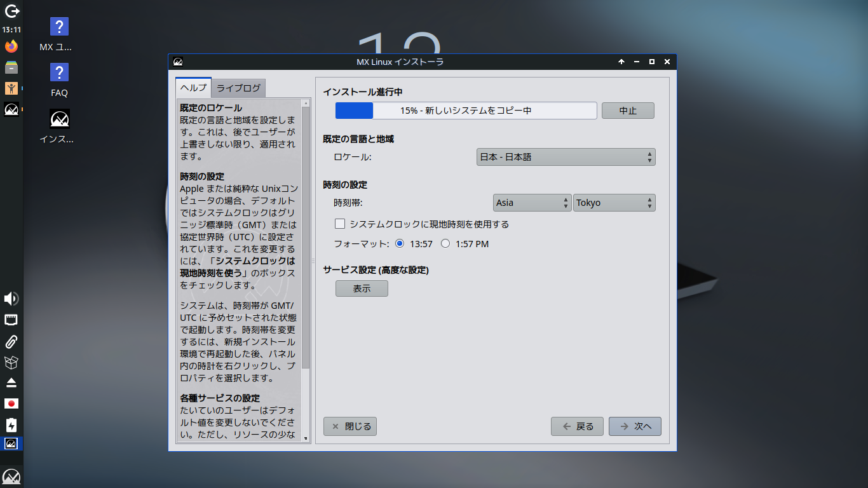Viewport: 868px width, 488px height.
Task: Click the 時刻帯: label
Action: 348,203
